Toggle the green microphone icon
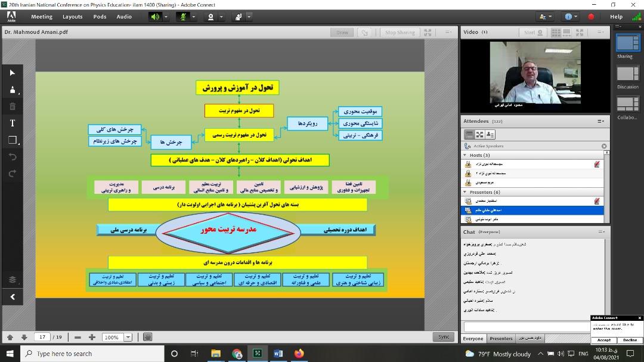 (183, 17)
